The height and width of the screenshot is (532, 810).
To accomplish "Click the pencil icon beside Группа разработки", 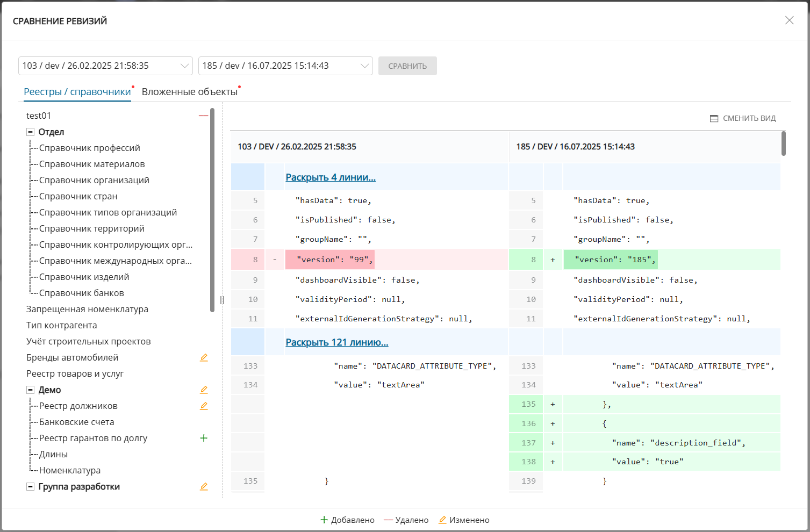I will (204, 487).
